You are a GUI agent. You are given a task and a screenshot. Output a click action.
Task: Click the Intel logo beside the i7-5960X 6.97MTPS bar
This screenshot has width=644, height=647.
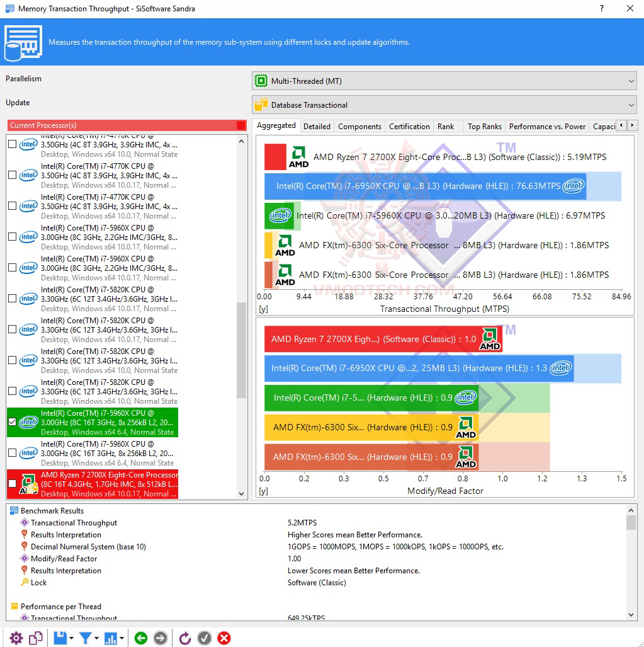point(280,215)
